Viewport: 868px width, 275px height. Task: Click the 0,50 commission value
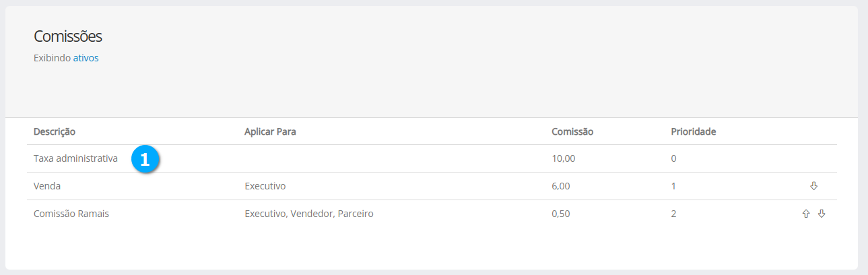560,214
